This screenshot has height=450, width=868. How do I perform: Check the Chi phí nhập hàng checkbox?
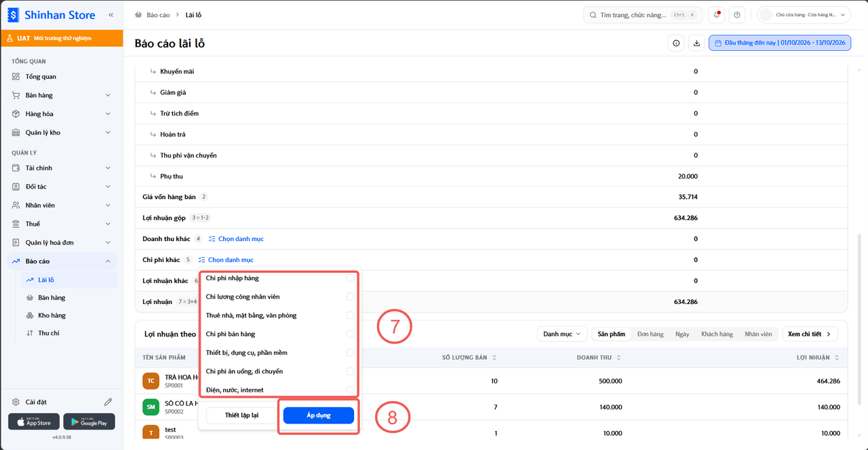point(351,278)
